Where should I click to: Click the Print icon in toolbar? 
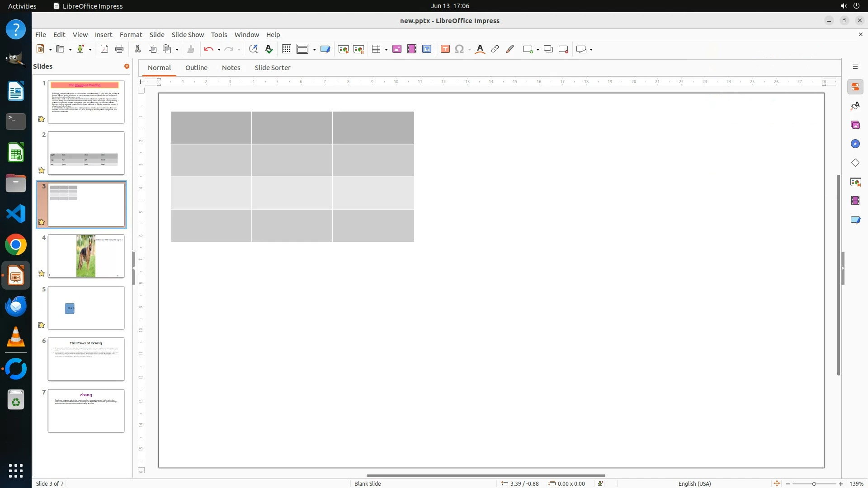[119, 49]
